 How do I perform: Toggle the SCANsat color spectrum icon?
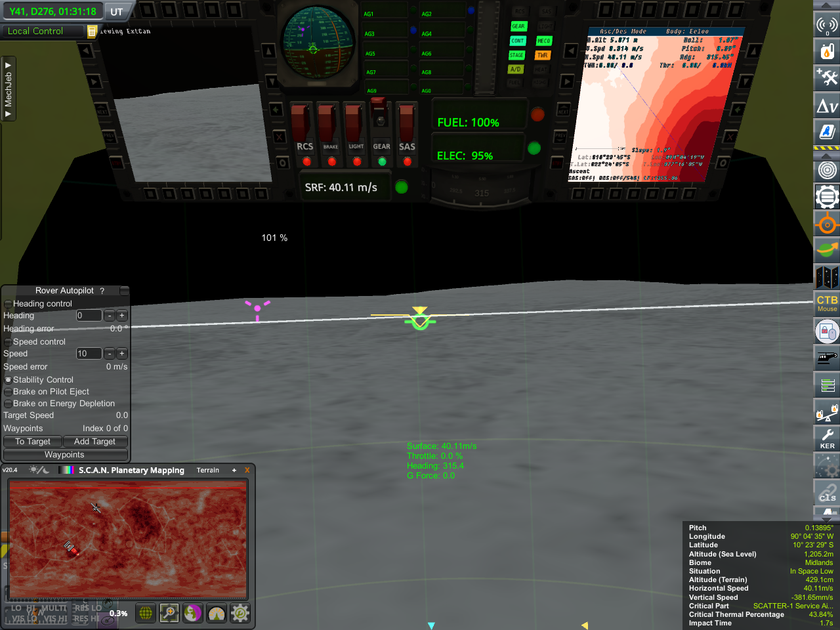pos(66,470)
